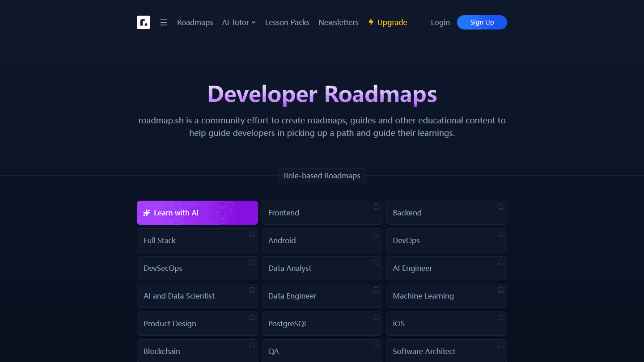Open the Roadmaps nav item
Screen dimensions: 644x362
[x=195, y=22]
